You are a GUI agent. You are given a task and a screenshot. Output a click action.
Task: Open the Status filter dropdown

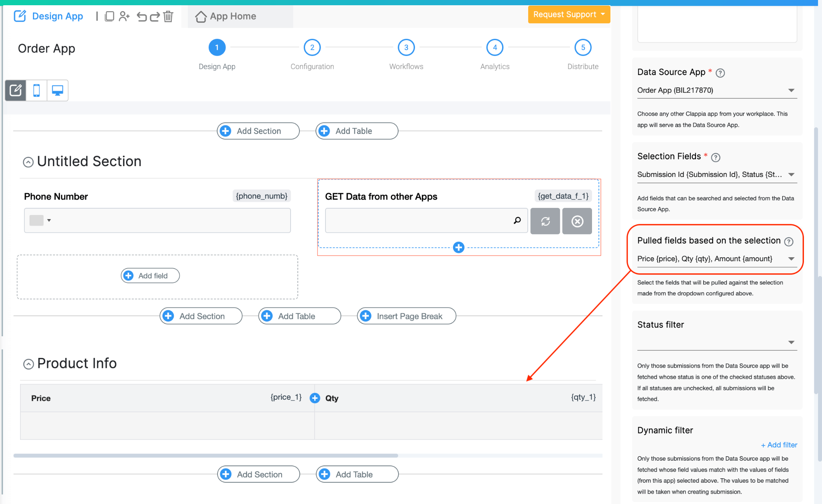click(791, 342)
